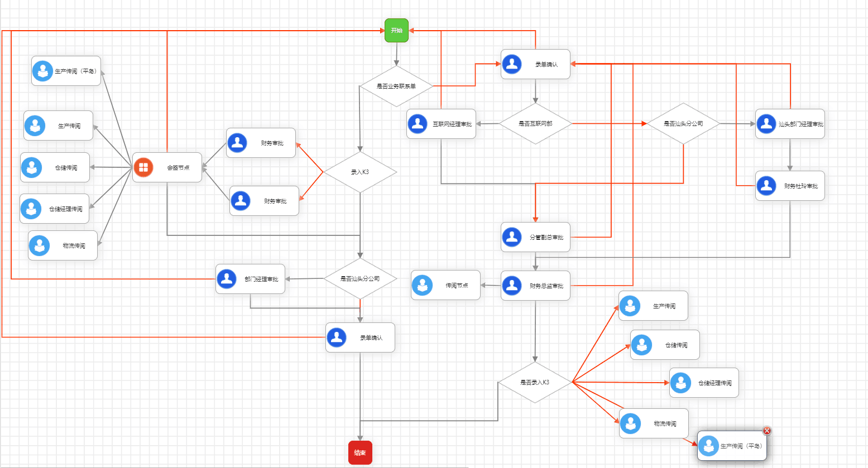Click the reader icon on 传阅节点 node
This screenshot has height=468, width=868.
422,285
